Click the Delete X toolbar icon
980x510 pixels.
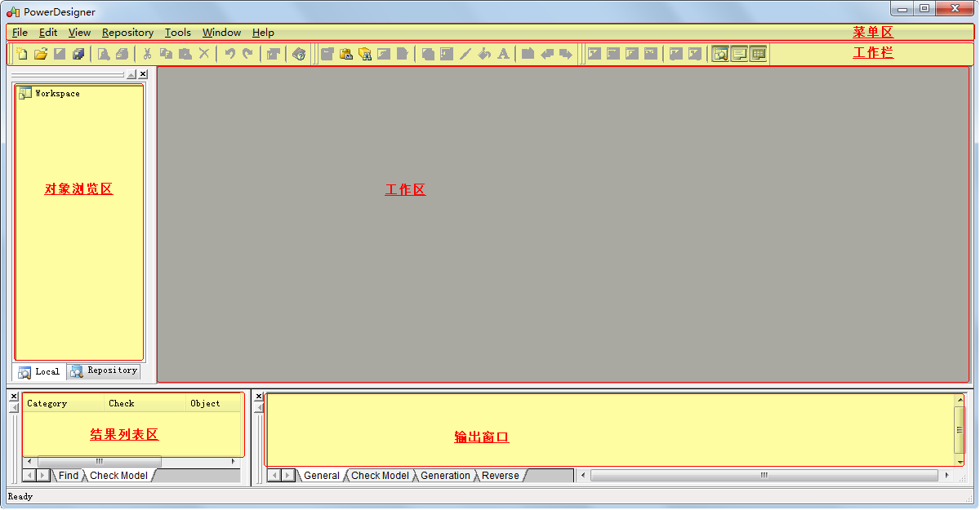point(204,54)
